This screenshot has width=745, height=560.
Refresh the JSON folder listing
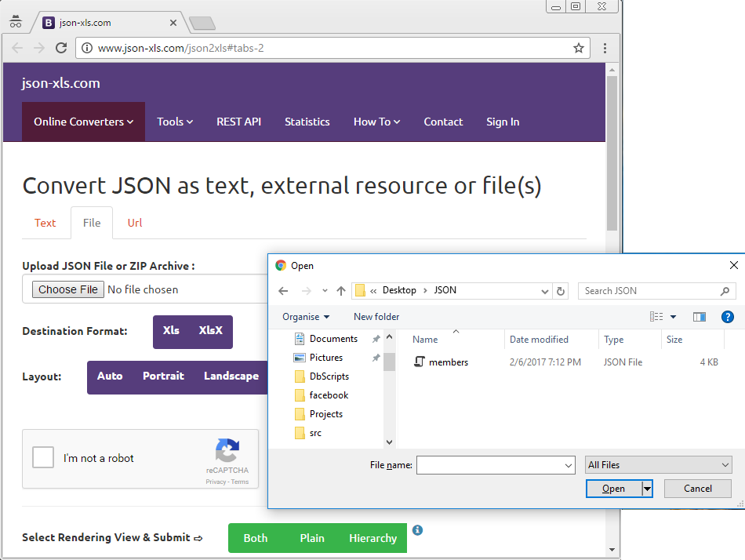coord(561,291)
